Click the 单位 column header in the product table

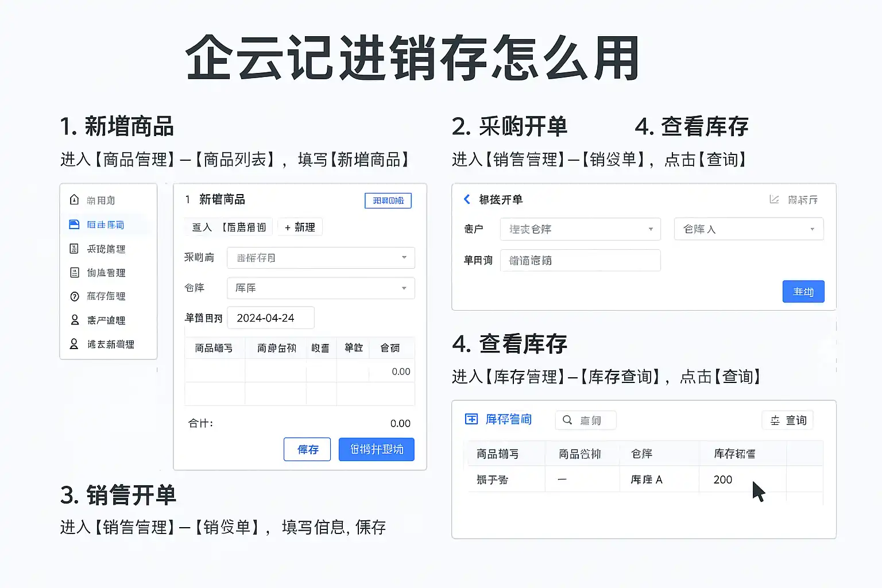click(353, 348)
